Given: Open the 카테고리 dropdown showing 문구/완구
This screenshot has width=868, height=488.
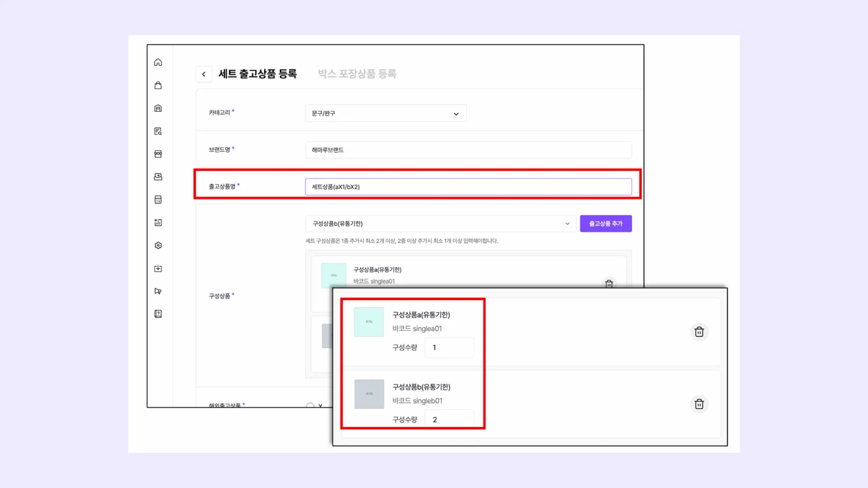Looking at the screenshot, I should pyautogui.click(x=386, y=113).
